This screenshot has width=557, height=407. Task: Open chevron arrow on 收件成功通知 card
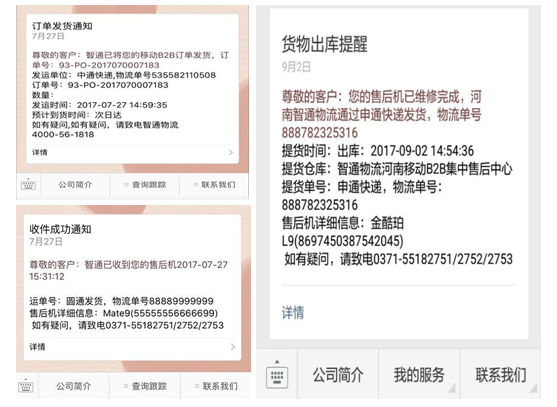(233, 347)
